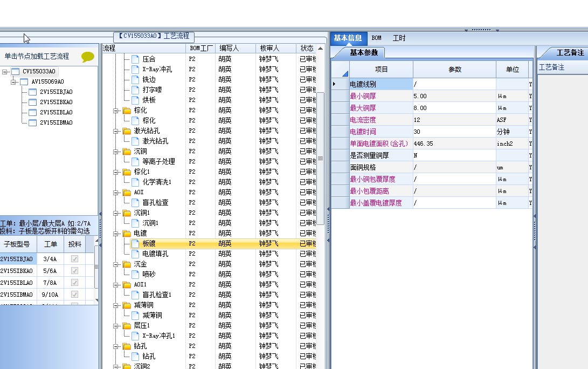588x369 pixels.
Task: Click process list scroll up arrow
Action: (x=320, y=49)
